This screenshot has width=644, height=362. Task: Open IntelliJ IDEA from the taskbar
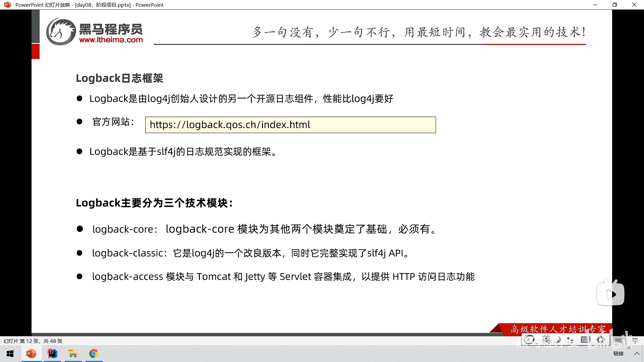point(52,354)
